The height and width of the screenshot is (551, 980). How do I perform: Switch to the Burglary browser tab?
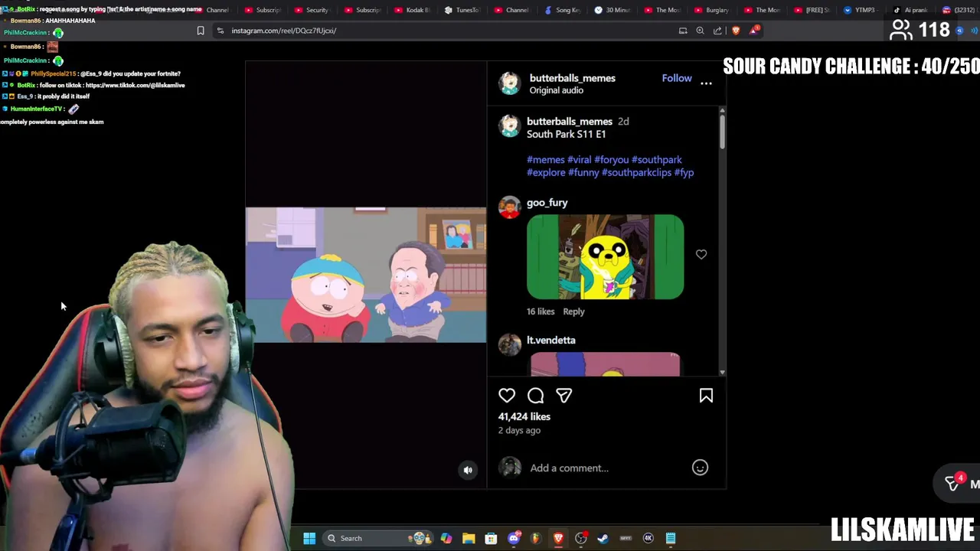click(x=711, y=10)
